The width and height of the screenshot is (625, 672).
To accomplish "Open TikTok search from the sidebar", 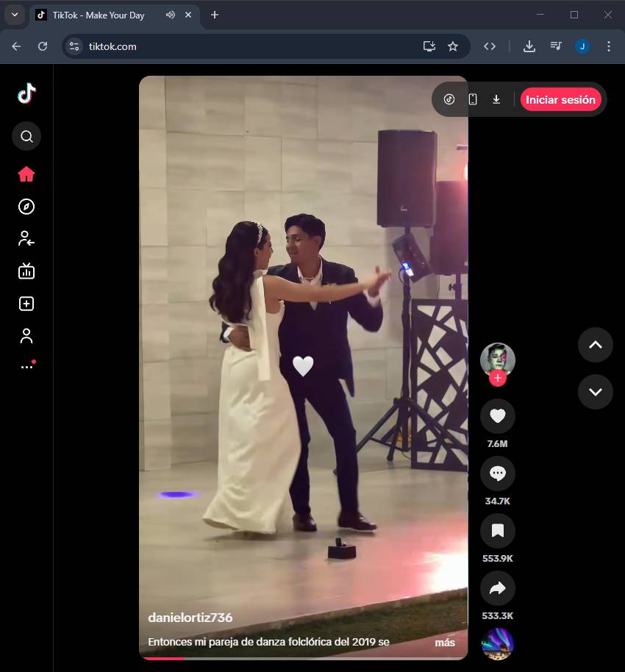I will (26, 136).
